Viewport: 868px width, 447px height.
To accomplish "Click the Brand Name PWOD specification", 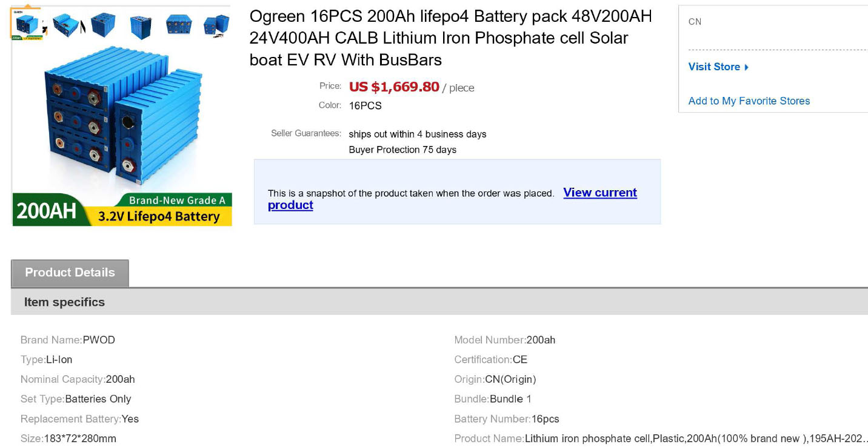I will tap(68, 340).
